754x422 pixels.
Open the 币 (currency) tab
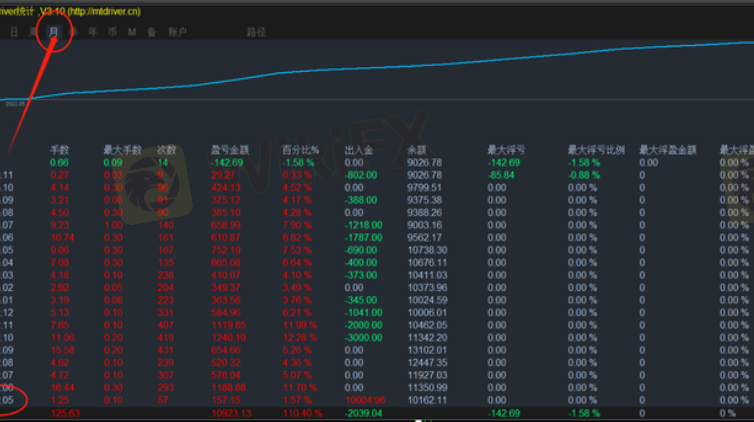click(111, 32)
